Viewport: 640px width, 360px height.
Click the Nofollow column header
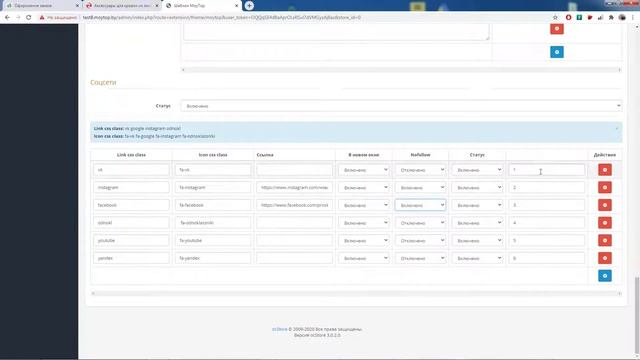pyautogui.click(x=420, y=155)
